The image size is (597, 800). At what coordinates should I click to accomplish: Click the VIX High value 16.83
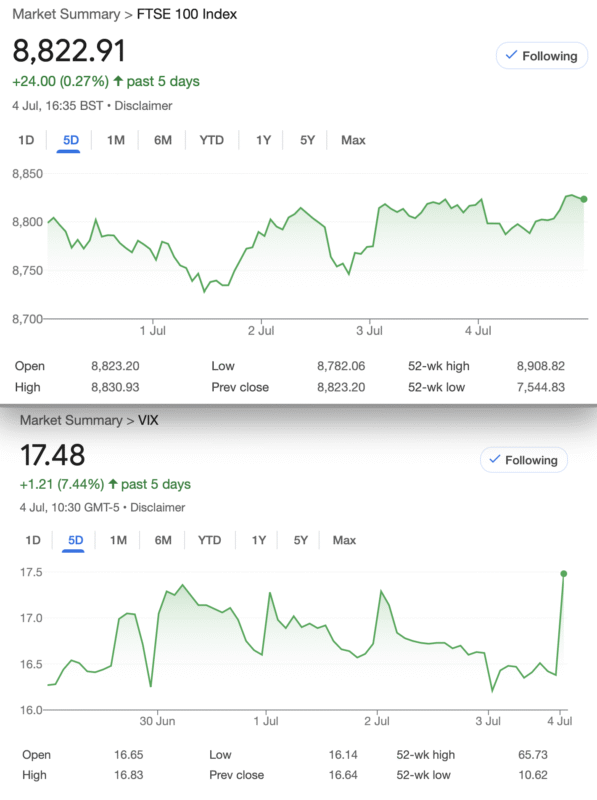(129, 775)
